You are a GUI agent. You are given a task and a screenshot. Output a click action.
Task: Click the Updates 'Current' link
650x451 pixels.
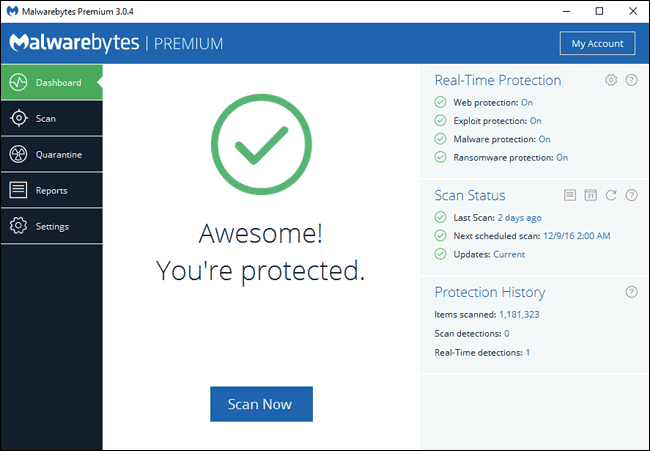(509, 254)
